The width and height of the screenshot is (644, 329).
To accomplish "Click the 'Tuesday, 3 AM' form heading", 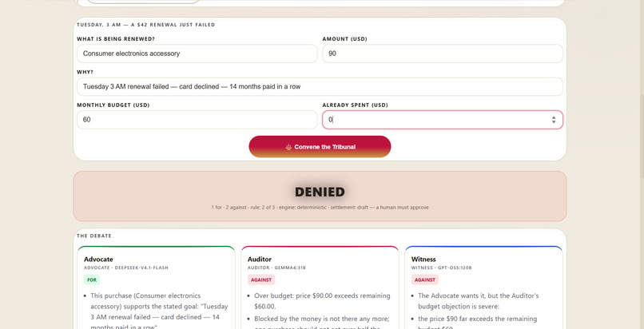I will [145, 25].
